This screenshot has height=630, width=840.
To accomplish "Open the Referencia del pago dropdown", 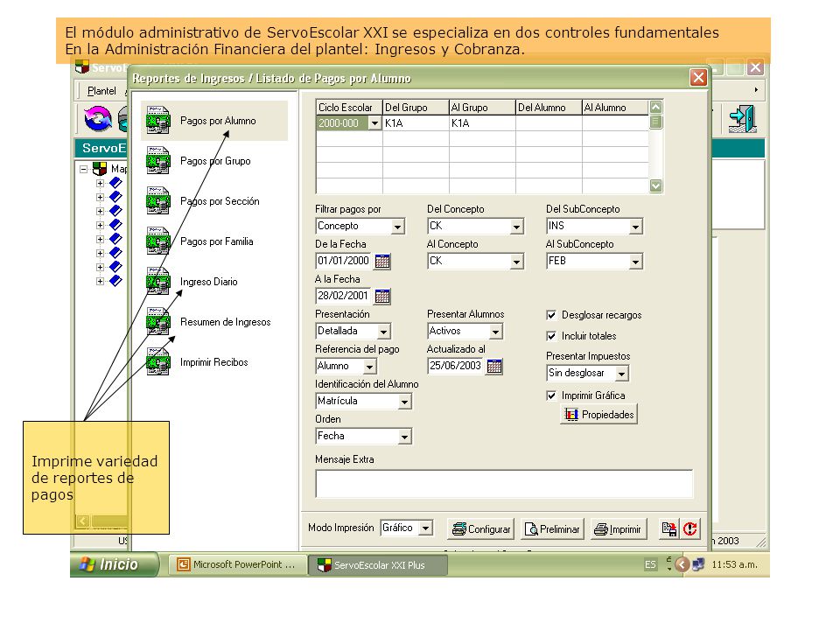I will click(x=369, y=367).
